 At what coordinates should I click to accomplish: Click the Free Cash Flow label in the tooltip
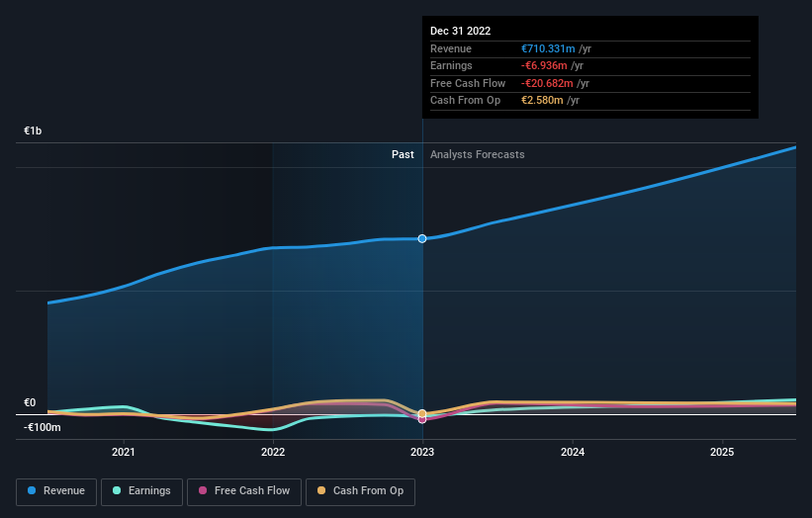pyautogui.click(x=468, y=83)
